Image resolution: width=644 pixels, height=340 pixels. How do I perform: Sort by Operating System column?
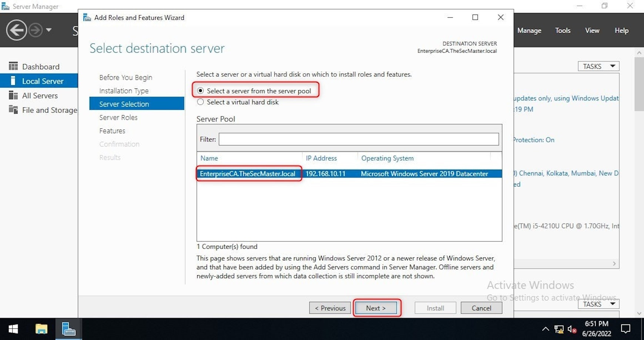(388, 158)
